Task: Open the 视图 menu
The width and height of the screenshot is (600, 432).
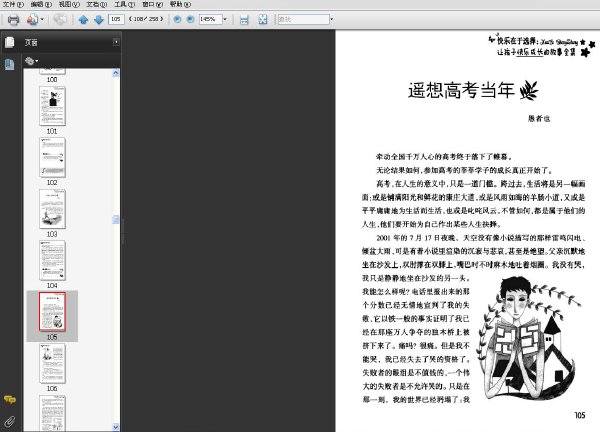Action: 69,4
